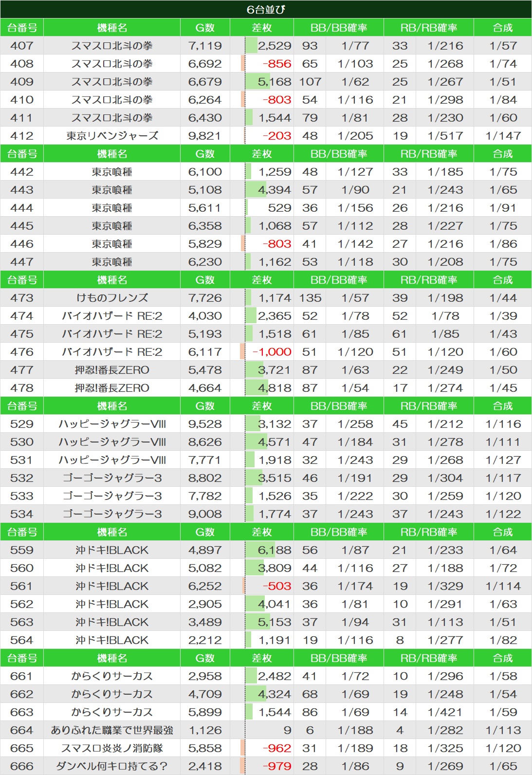The height and width of the screenshot is (775, 532).
Task: Click the 3,721 difference value in row 477
Action: click(275, 370)
